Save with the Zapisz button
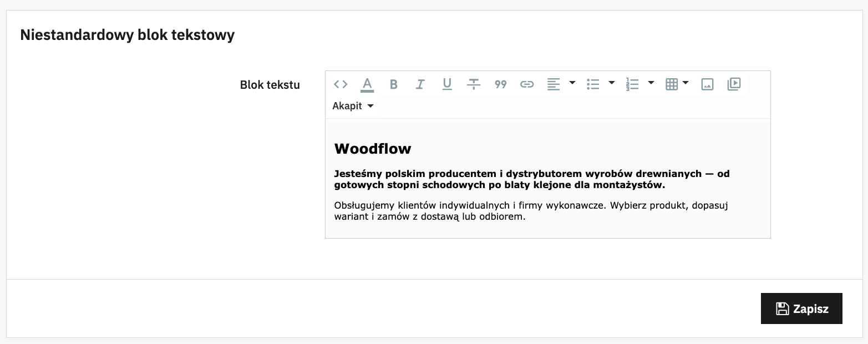This screenshot has height=344, width=868. [x=801, y=308]
